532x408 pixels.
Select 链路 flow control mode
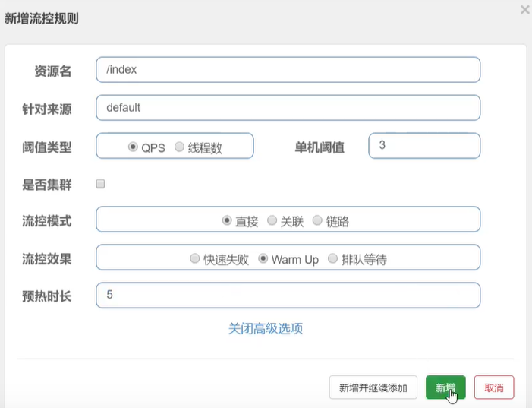(x=317, y=220)
